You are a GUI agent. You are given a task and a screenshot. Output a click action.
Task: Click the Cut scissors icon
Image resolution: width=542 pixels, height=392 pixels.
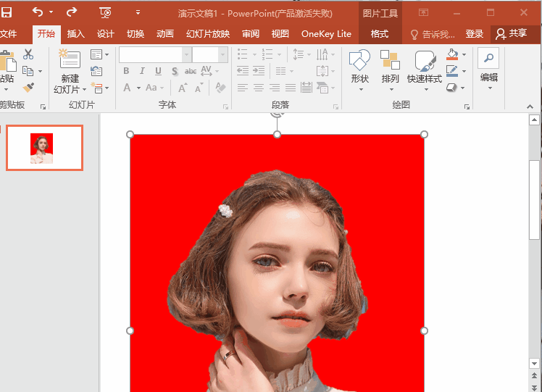(x=28, y=54)
